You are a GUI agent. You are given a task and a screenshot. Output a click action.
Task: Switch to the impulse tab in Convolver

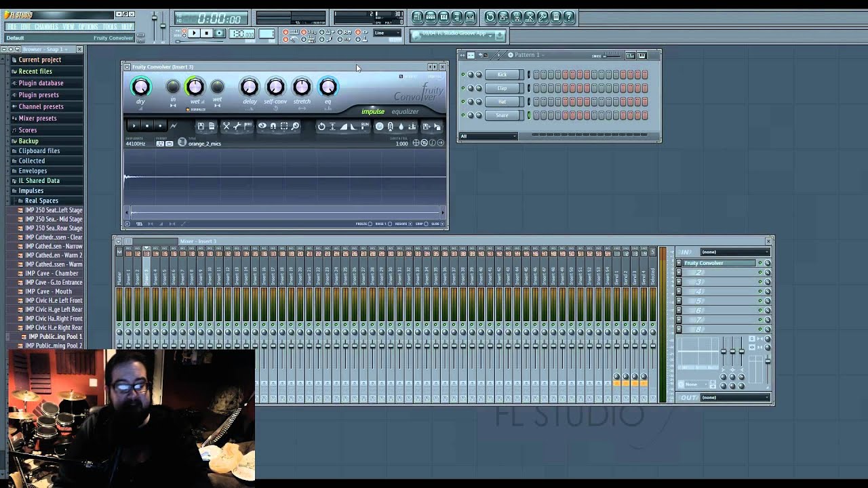[373, 112]
